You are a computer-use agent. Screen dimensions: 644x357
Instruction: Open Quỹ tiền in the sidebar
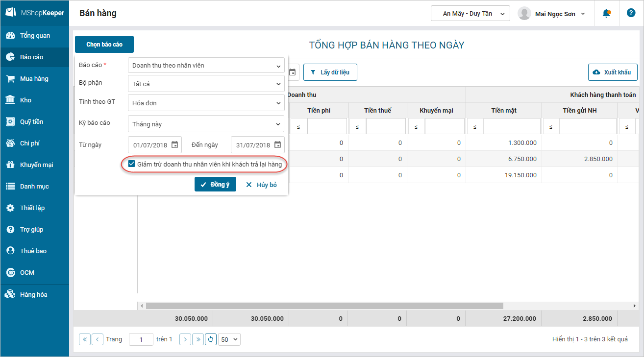click(x=35, y=122)
